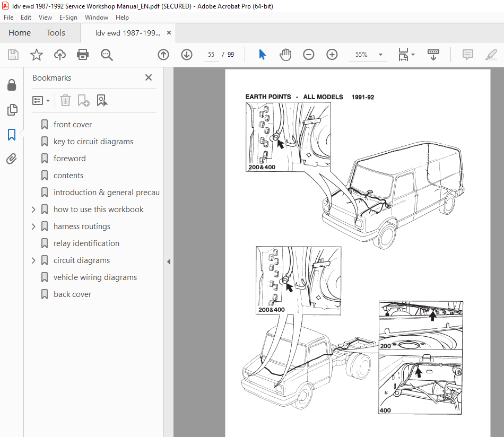This screenshot has width=504, height=437.
Task: Open the Help menu
Action: 122,18
